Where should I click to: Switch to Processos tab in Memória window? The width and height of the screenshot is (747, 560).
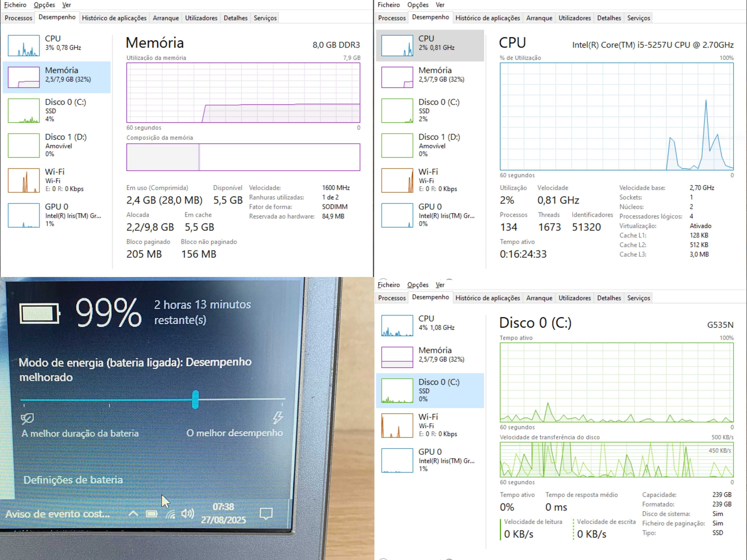click(x=18, y=18)
